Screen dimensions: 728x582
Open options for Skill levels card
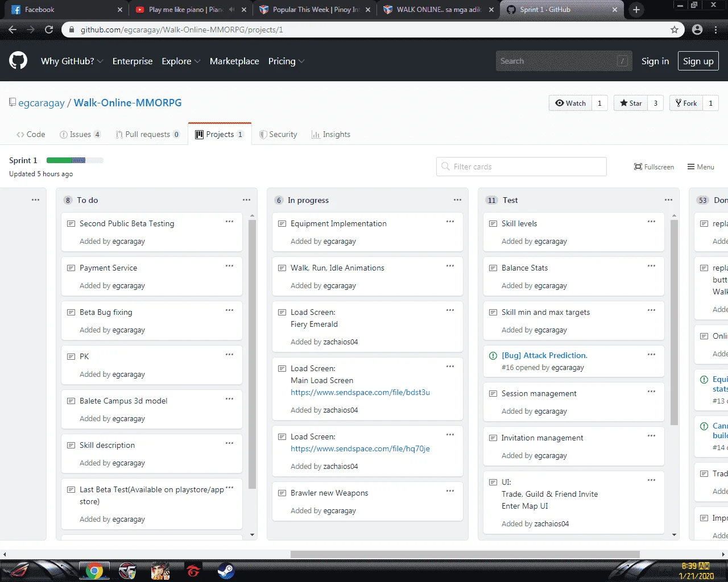(x=651, y=222)
